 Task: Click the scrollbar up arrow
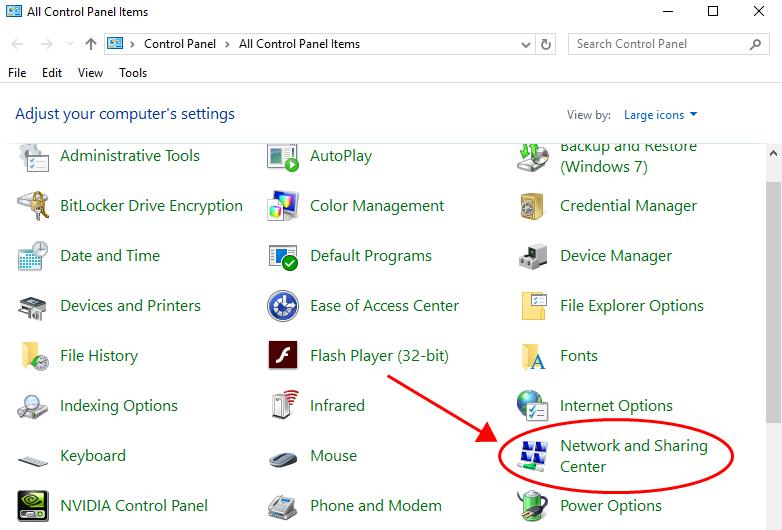pyautogui.click(x=774, y=154)
